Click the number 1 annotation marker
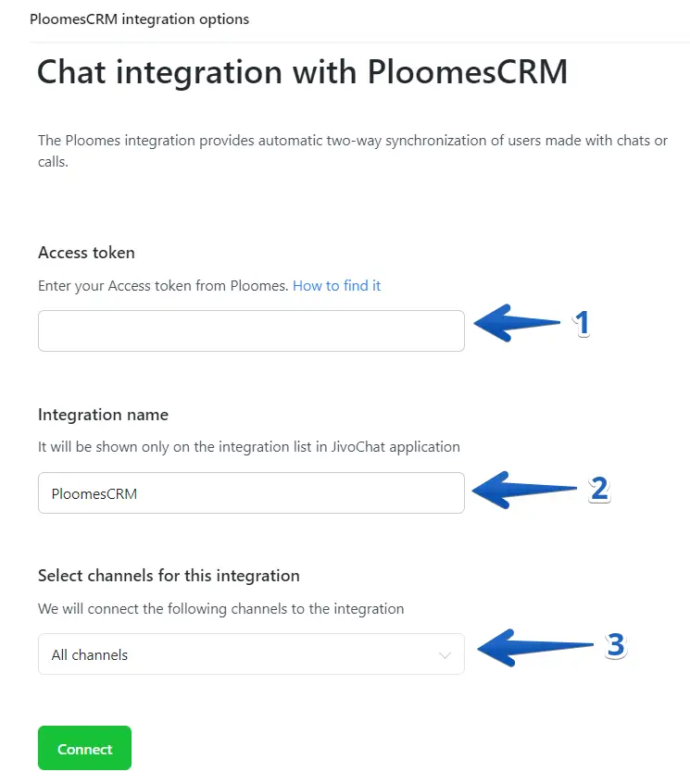 pos(582,323)
